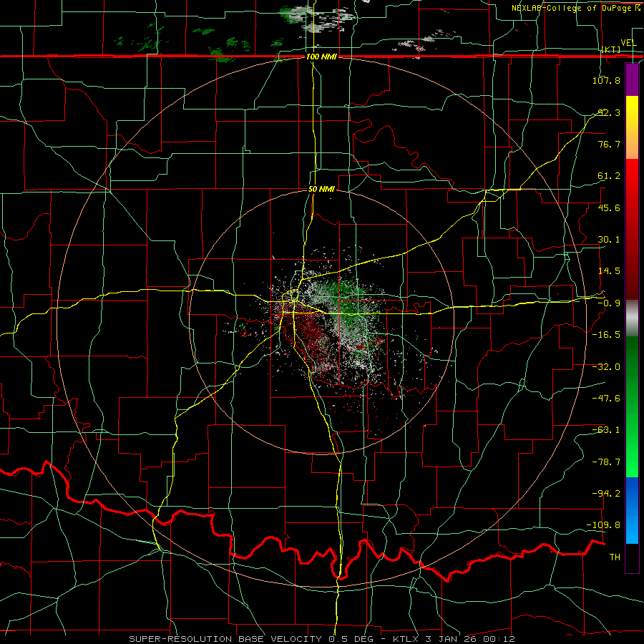Select the -63.1 velocity scale value
The height and width of the screenshot is (644, 644).
(606, 430)
